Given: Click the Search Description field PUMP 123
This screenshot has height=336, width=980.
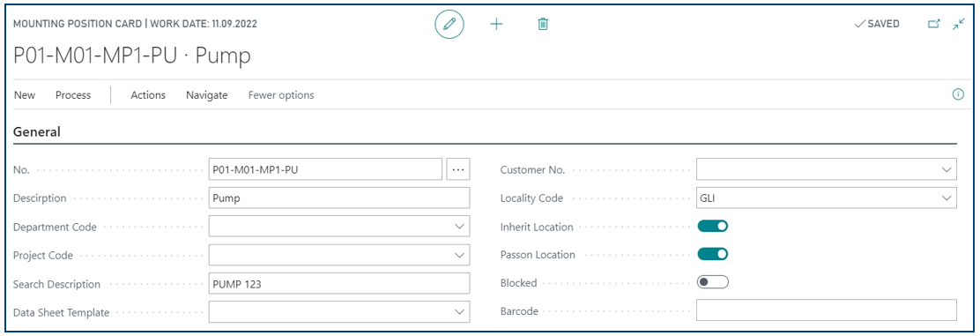Looking at the screenshot, I should (339, 283).
